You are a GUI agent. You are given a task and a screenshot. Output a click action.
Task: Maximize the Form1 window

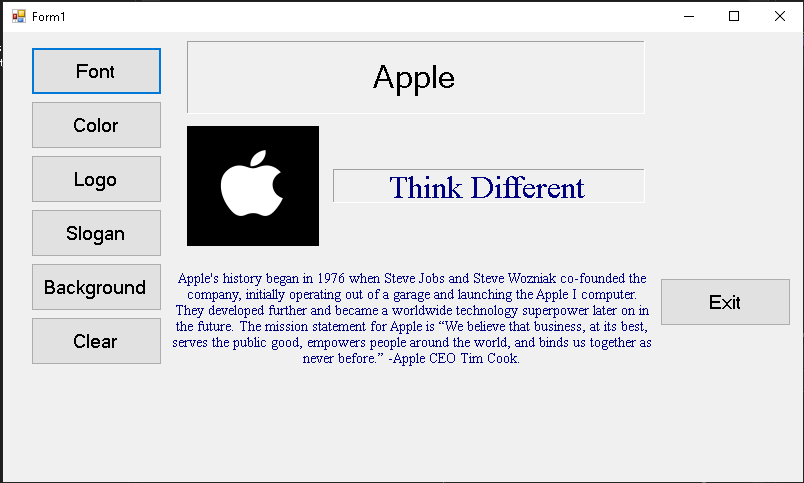[x=734, y=16]
